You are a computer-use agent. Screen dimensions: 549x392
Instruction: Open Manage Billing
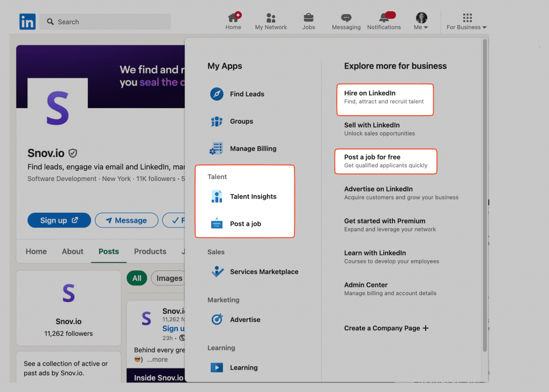(244, 148)
